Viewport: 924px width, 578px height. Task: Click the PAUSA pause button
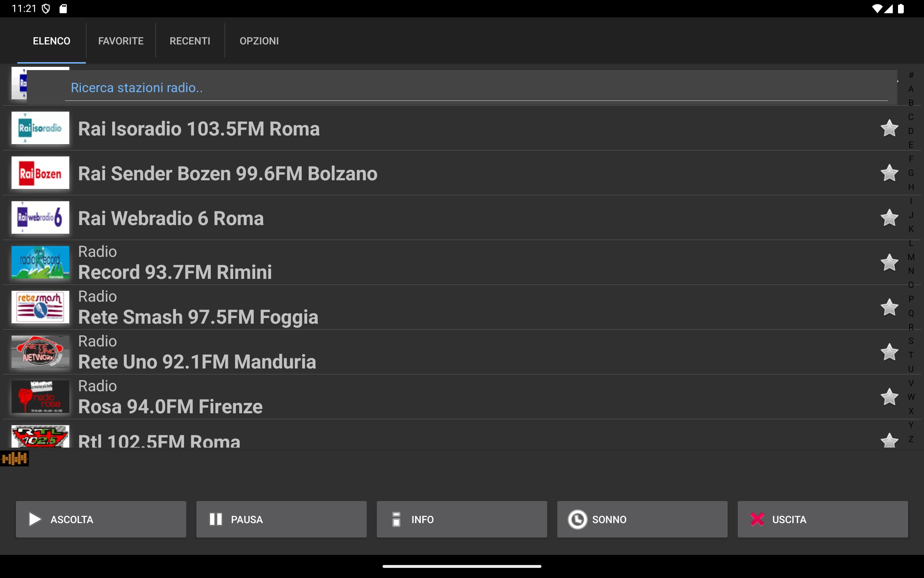coord(282,519)
